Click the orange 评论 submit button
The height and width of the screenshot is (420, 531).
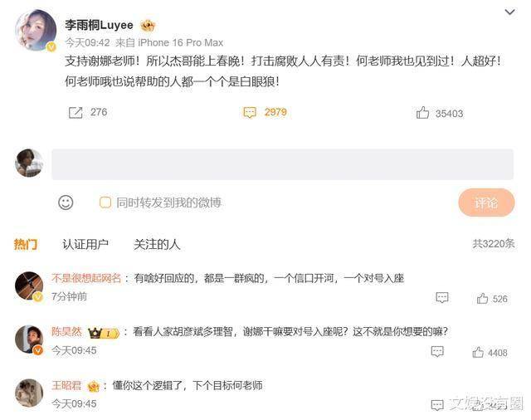pyautogui.click(x=486, y=203)
